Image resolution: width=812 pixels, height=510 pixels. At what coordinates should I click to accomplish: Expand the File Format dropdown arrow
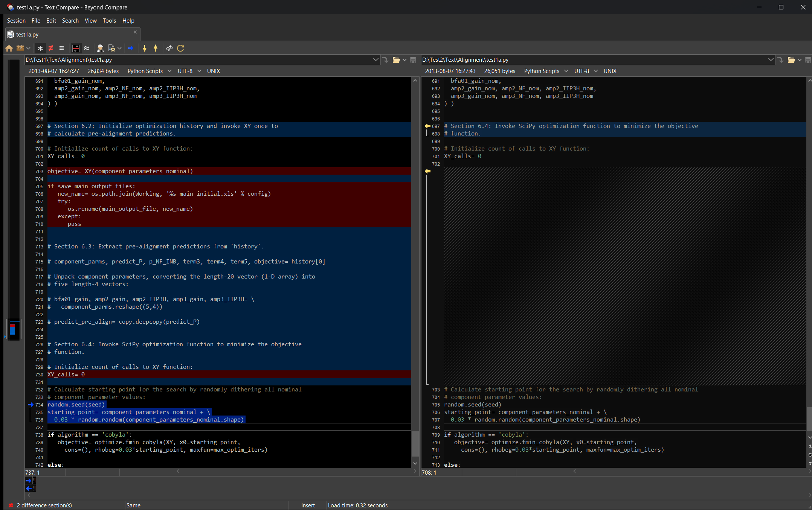click(119, 48)
